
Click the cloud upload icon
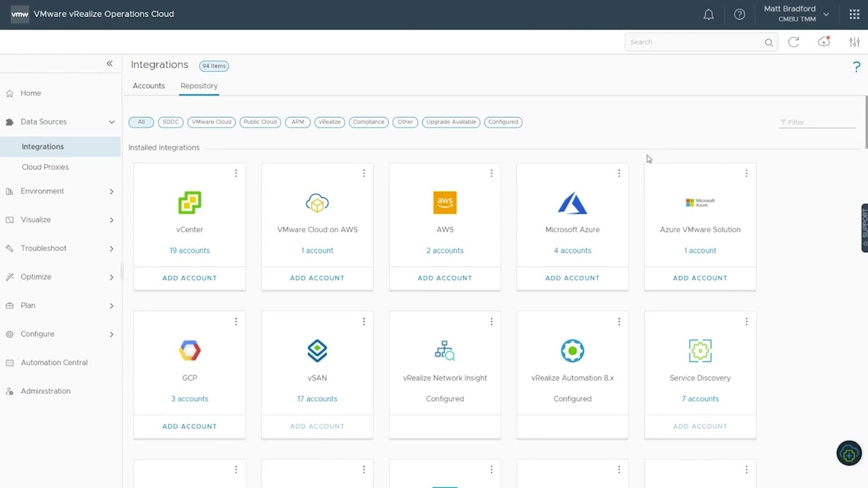coord(824,42)
